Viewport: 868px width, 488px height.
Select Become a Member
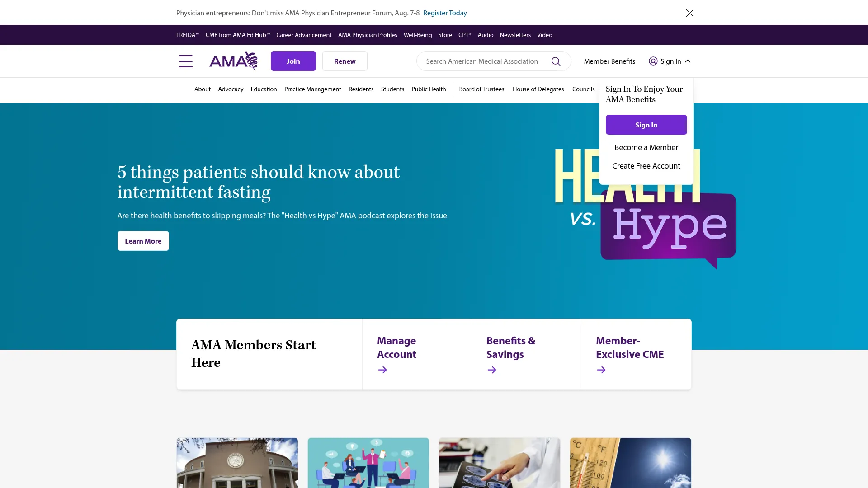pyautogui.click(x=646, y=147)
